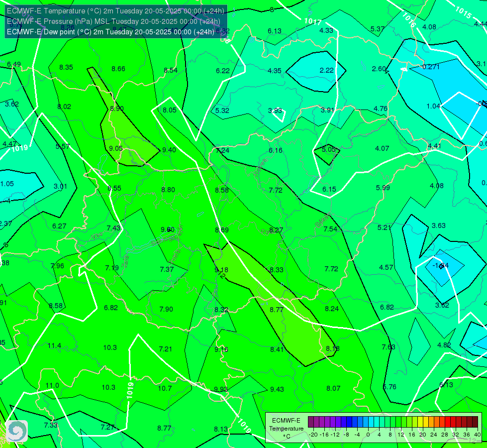Click the 1.04 value on the map
The image size is (487, 448).
(433, 106)
